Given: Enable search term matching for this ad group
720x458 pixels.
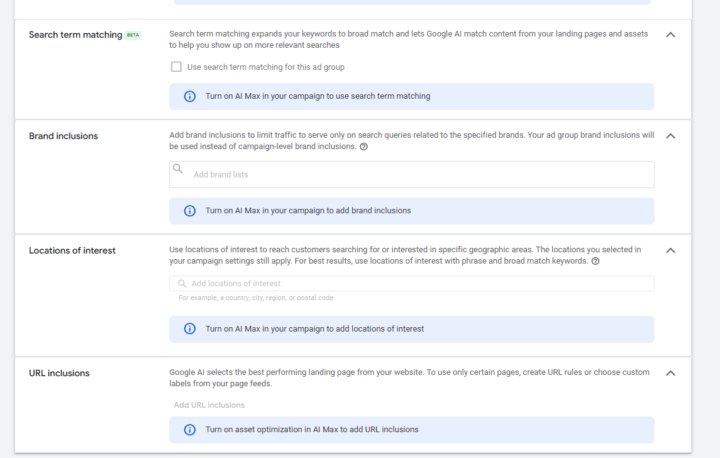Looking at the screenshot, I should pos(177,67).
